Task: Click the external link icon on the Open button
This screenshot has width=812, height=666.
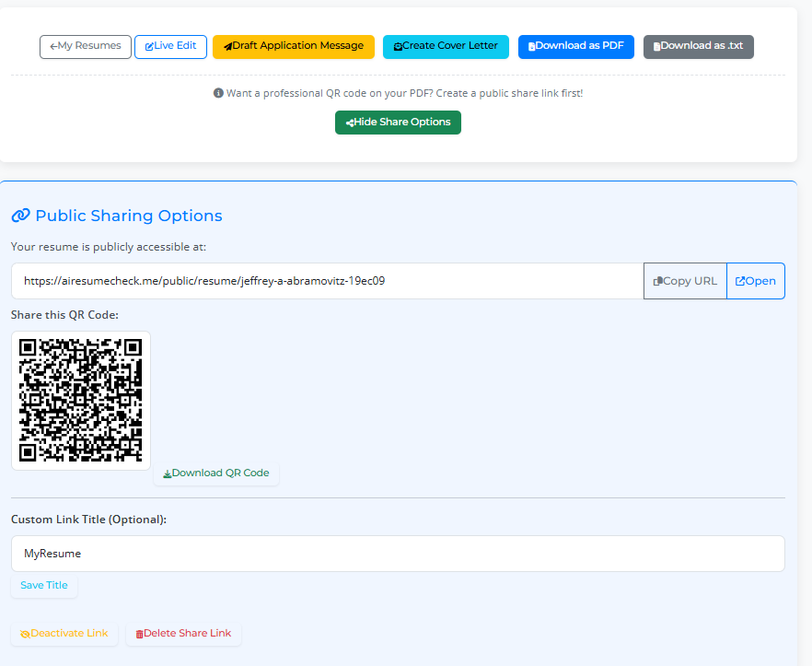Action: tap(743, 280)
